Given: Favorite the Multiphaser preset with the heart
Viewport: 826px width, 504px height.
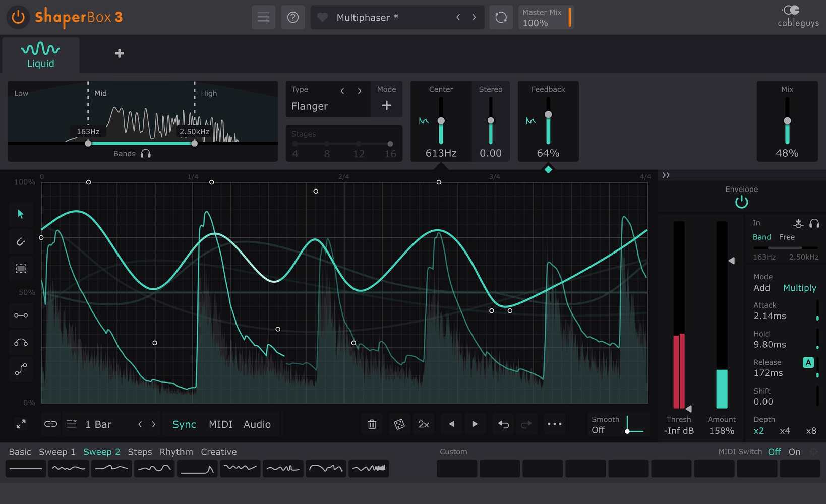Looking at the screenshot, I should (x=322, y=17).
